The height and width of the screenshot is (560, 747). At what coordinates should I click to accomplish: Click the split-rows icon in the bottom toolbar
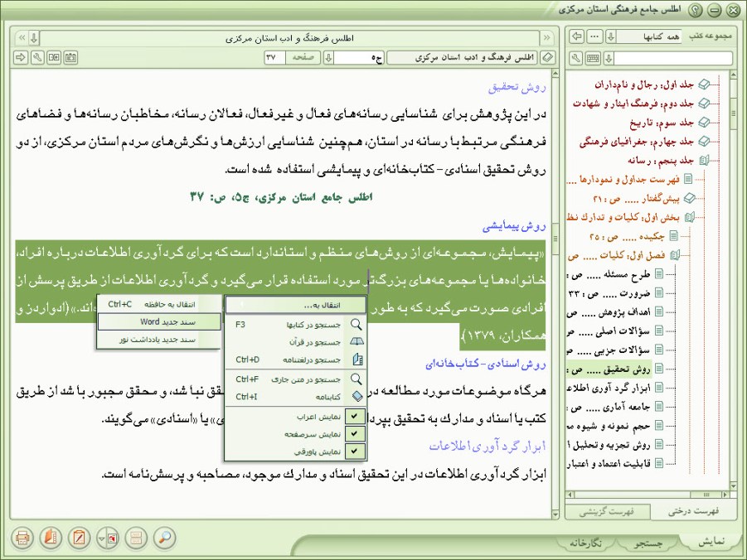tap(136, 538)
